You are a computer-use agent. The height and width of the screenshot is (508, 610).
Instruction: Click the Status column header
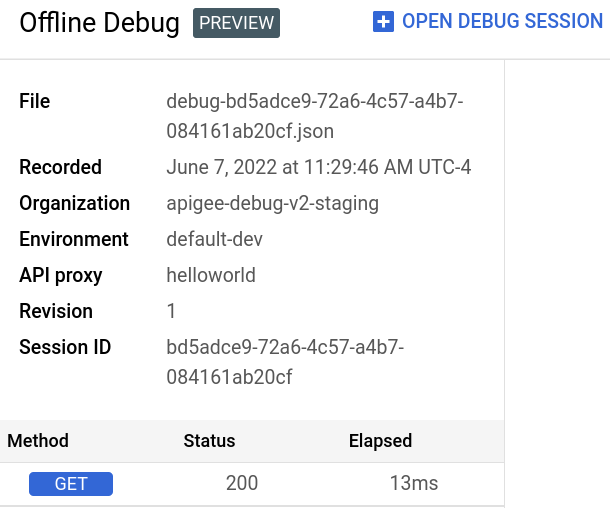click(209, 441)
